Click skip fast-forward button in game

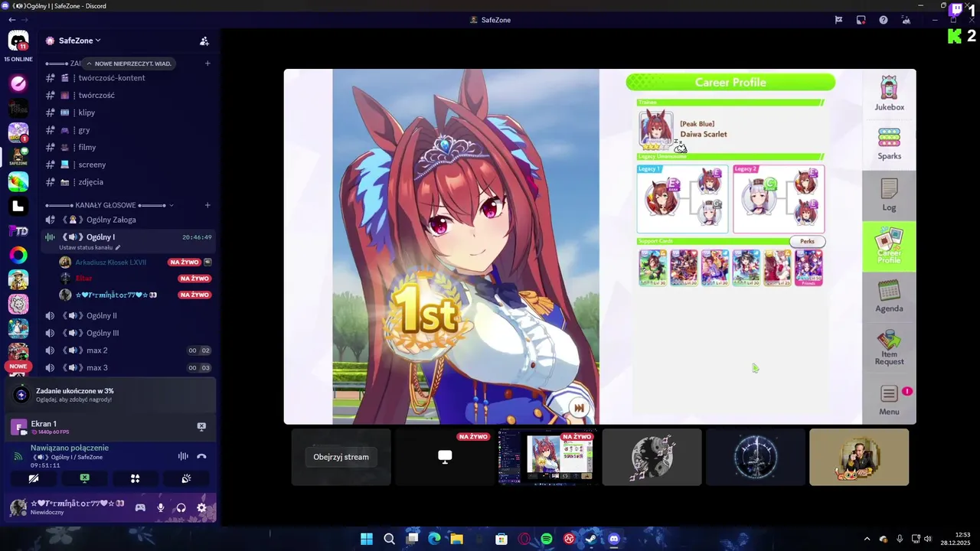click(x=579, y=409)
